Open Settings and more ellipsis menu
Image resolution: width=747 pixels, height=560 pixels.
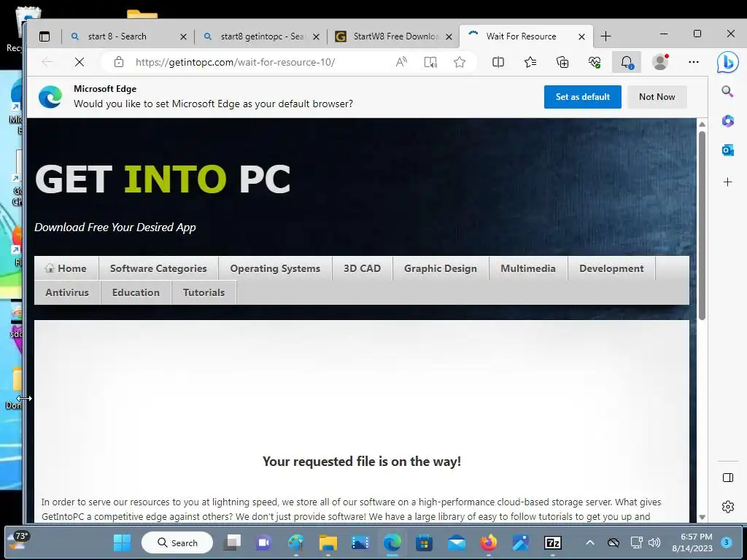click(x=694, y=62)
